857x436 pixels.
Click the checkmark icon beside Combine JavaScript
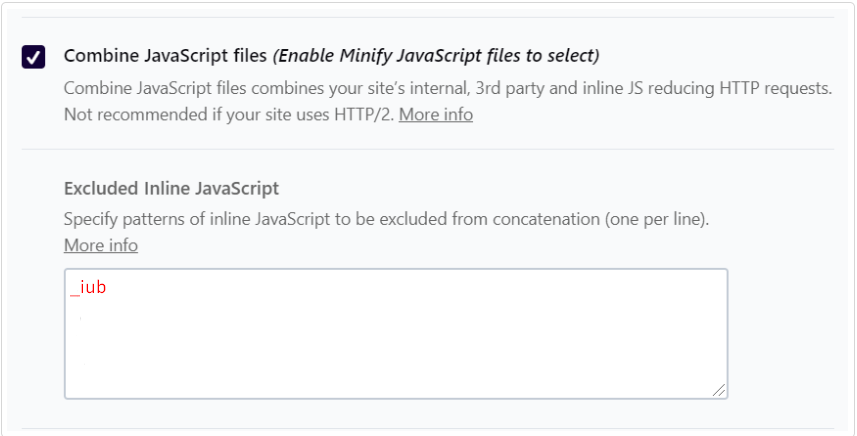(x=32, y=57)
